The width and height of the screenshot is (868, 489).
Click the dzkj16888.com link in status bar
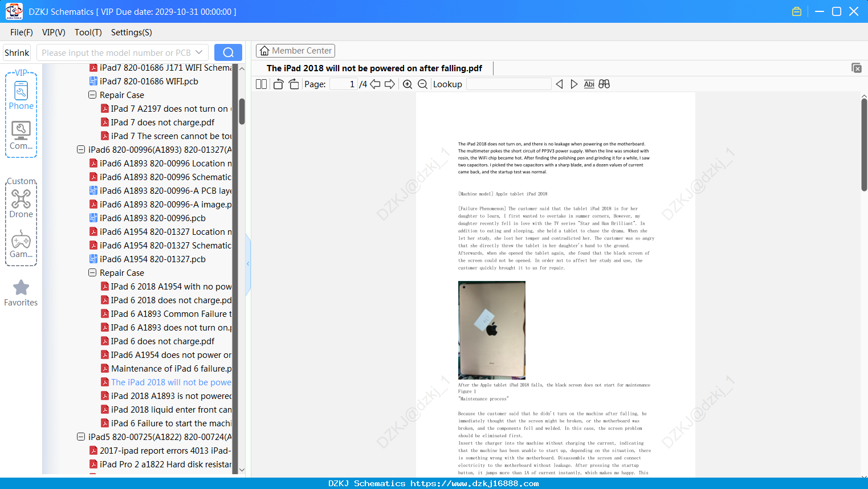pos(475,483)
